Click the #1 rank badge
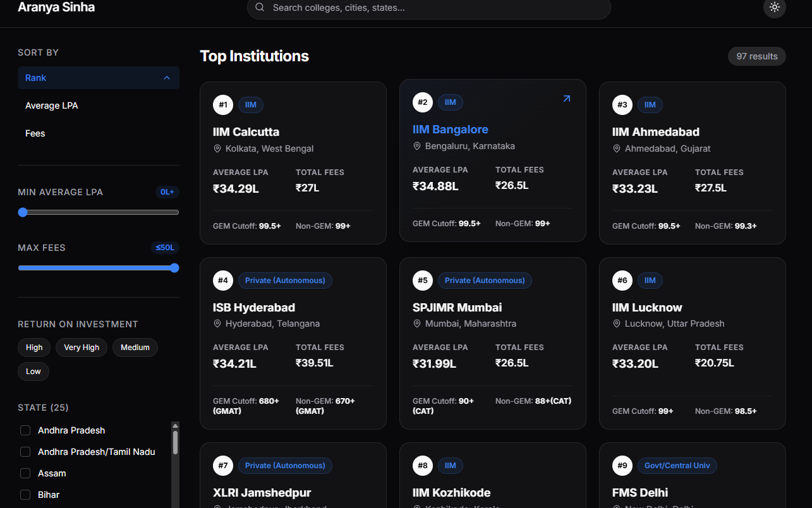Viewport: 812px width, 508px height. pos(223,105)
